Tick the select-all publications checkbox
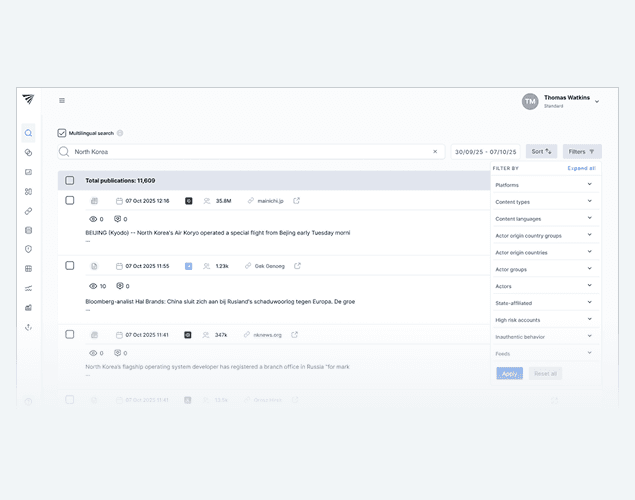 [x=70, y=181]
